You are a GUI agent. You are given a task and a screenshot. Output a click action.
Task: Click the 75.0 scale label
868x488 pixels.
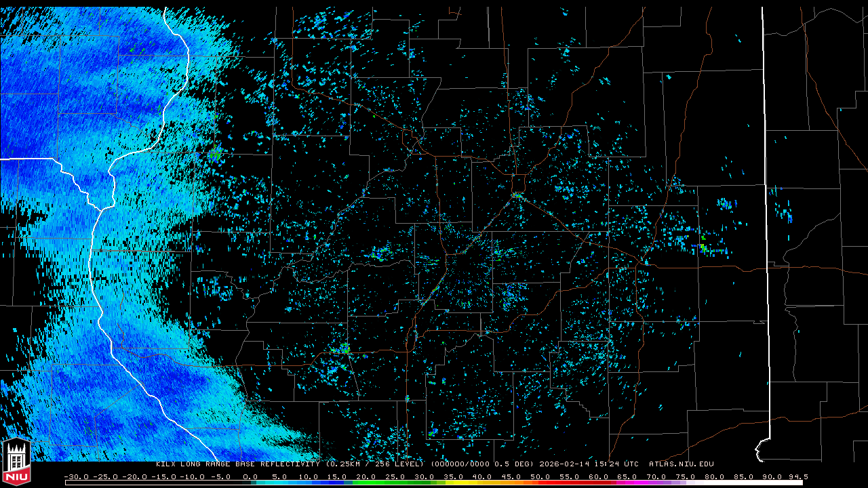(686, 477)
